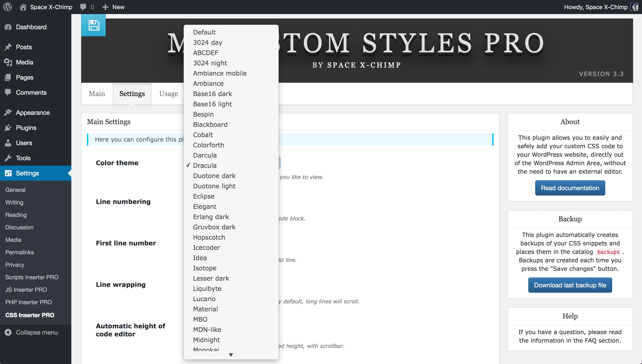Select the Base16 dark theme

(231, 94)
